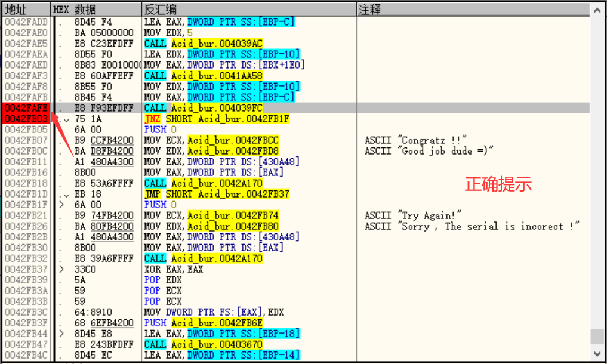Select address 0042FB32 row
Image resolution: width=607 pixels, height=364 pixels.
pyautogui.click(x=26, y=258)
